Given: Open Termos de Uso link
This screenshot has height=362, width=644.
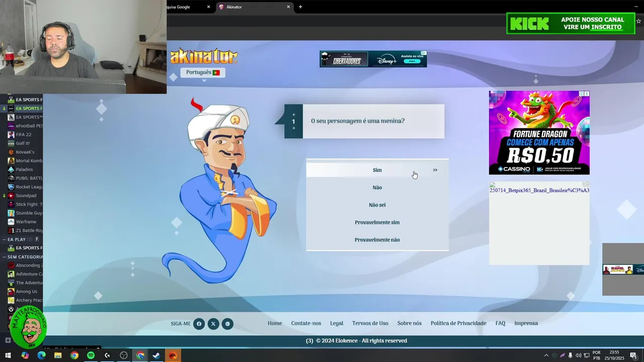Looking at the screenshot, I should pos(370,323).
